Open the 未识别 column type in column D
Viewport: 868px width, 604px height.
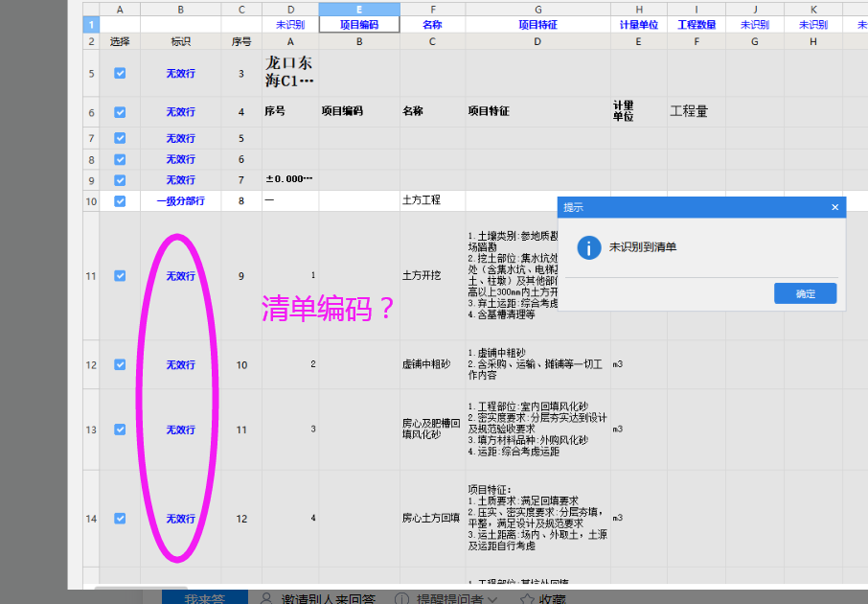pos(290,25)
